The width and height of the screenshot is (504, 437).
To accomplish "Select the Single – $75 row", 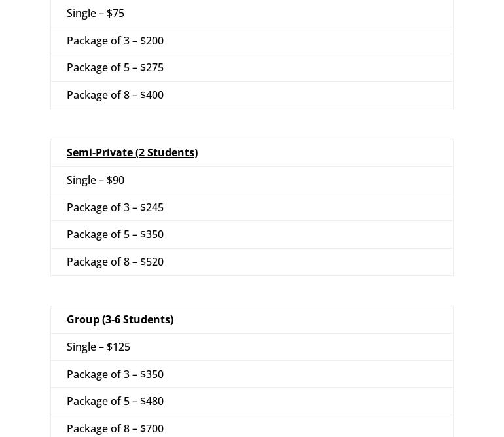I will pyautogui.click(x=252, y=14).
